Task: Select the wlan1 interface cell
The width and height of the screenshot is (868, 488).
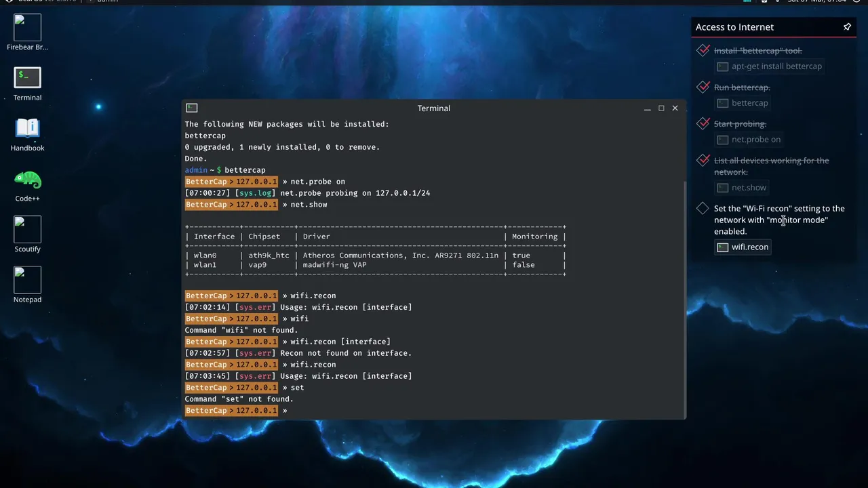Action: tap(205, 265)
